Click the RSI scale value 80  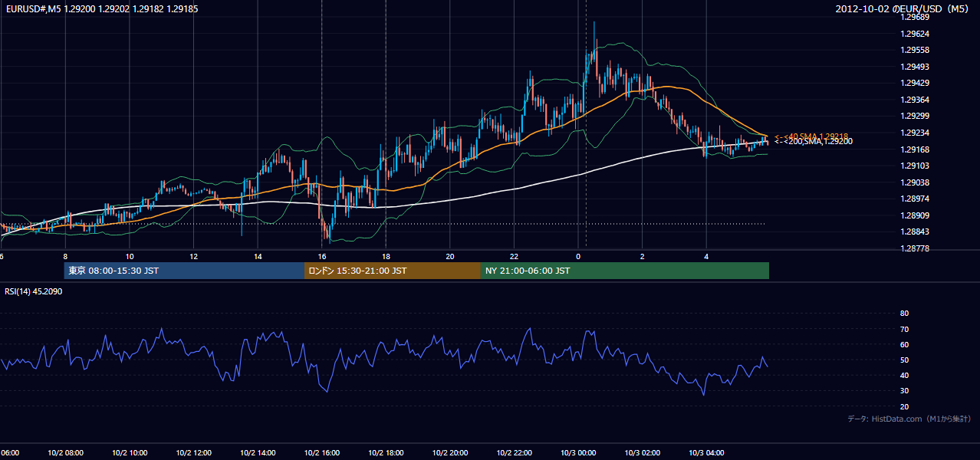904,314
